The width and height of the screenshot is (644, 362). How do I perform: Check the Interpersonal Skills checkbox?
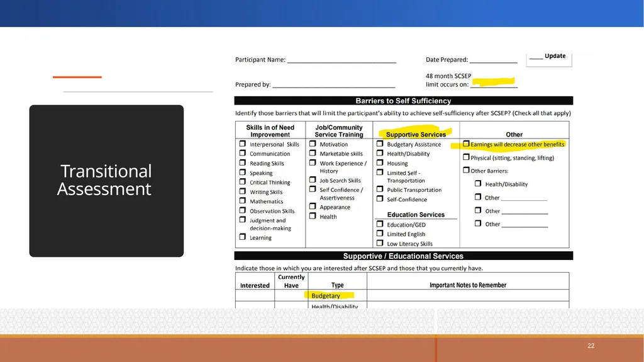[242, 144]
